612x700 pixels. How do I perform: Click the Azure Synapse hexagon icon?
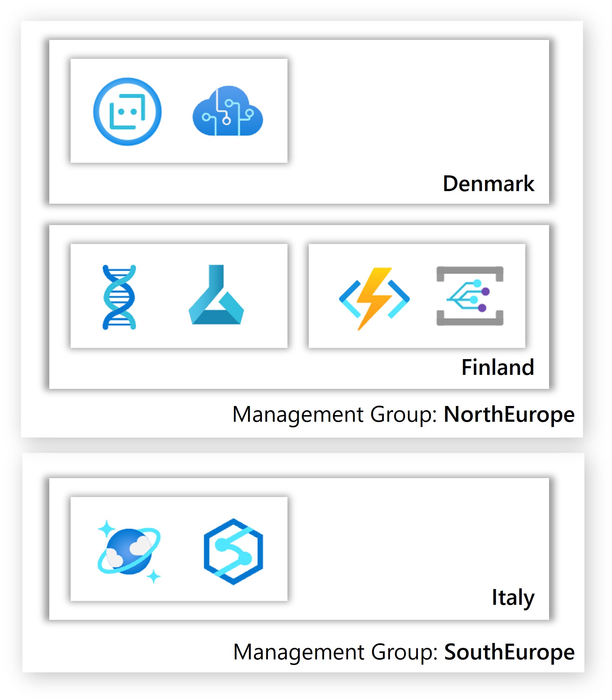pyautogui.click(x=231, y=549)
